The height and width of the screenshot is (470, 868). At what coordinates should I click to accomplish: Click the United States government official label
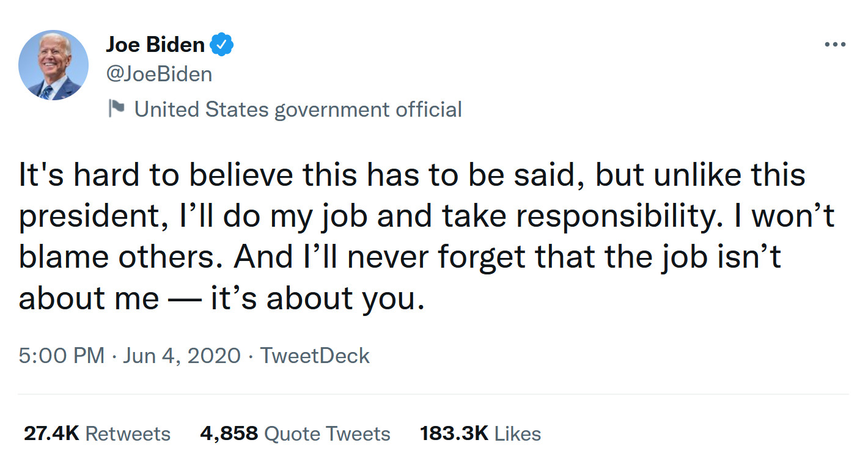(x=298, y=109)
